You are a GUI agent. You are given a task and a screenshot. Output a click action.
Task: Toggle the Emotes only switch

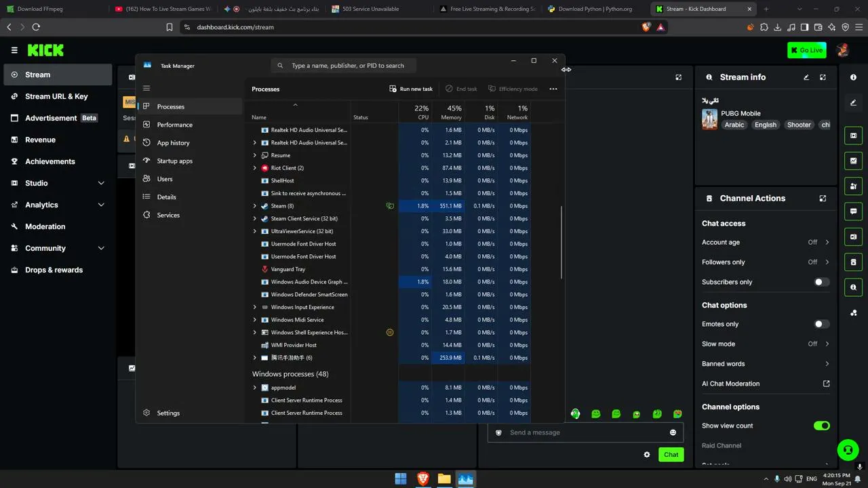tap(821, 324)
